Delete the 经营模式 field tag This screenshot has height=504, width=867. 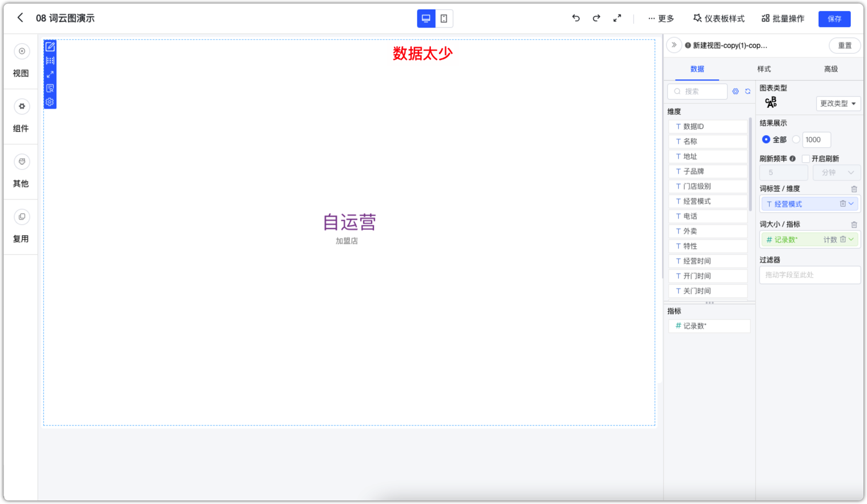843,204
